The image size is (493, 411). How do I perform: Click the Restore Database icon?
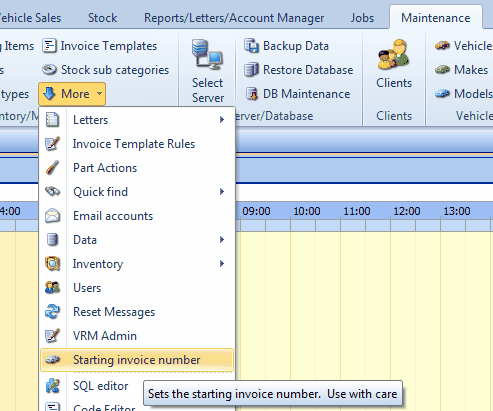pyautogui.click(x=251, y=70)
